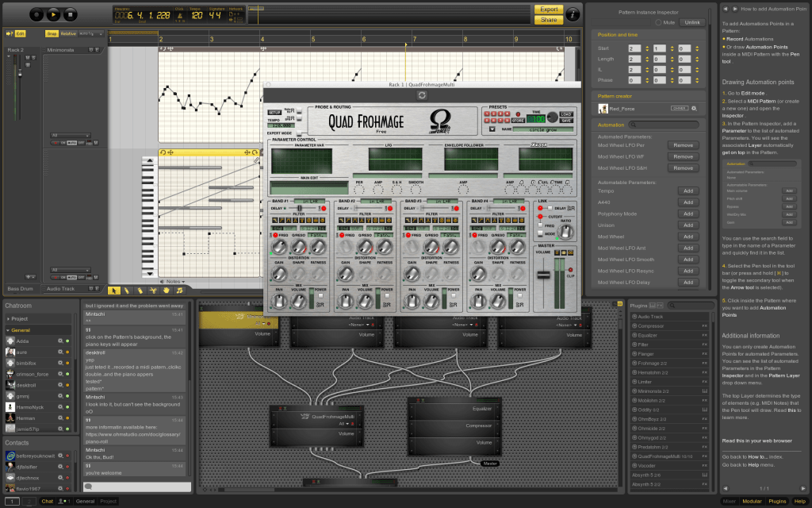Switch to the Chat tab at bottom left

tap(46, 502)
